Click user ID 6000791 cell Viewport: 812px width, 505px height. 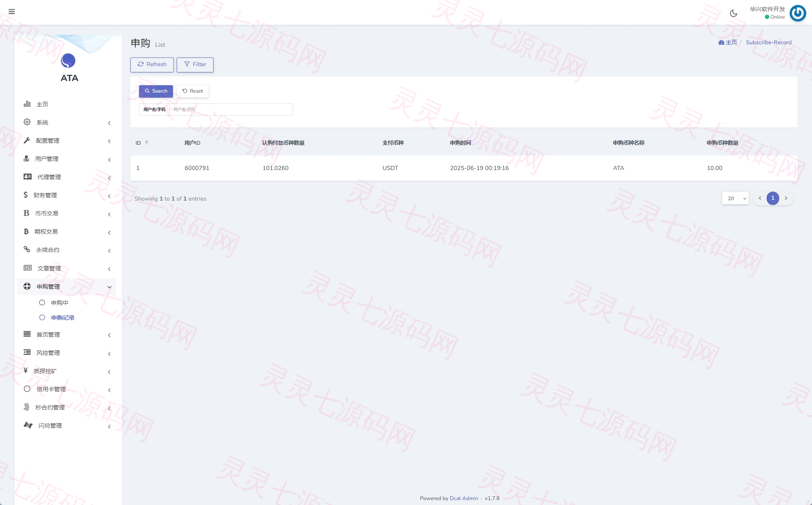coord(197,168)
